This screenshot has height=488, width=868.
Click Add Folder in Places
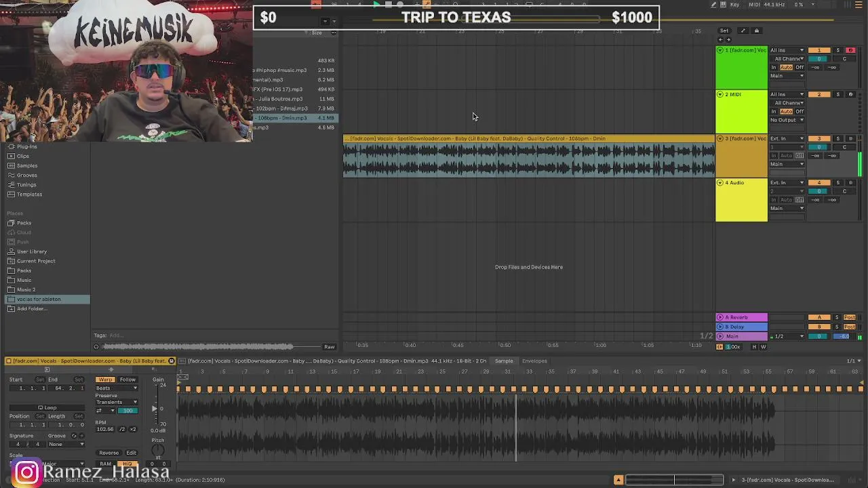click(32, 308)
